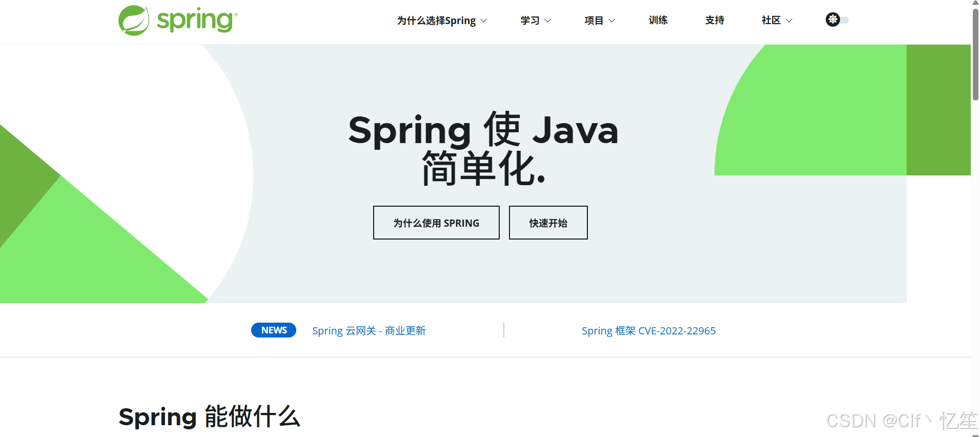Image resolution: width=980 pixels, height=437 pixels.
Task: Open the 训练 nav item
Action: tap(658, 21)
